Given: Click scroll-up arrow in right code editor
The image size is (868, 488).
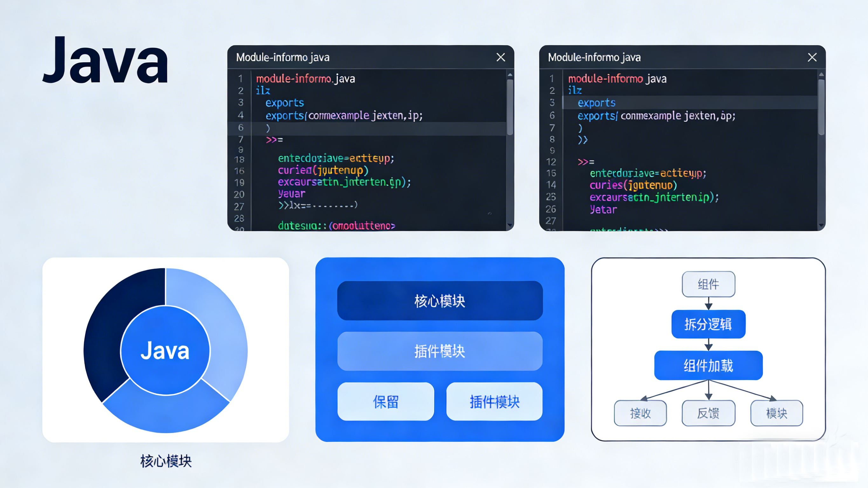Looking at the screenshot, I should coord(821,75).
